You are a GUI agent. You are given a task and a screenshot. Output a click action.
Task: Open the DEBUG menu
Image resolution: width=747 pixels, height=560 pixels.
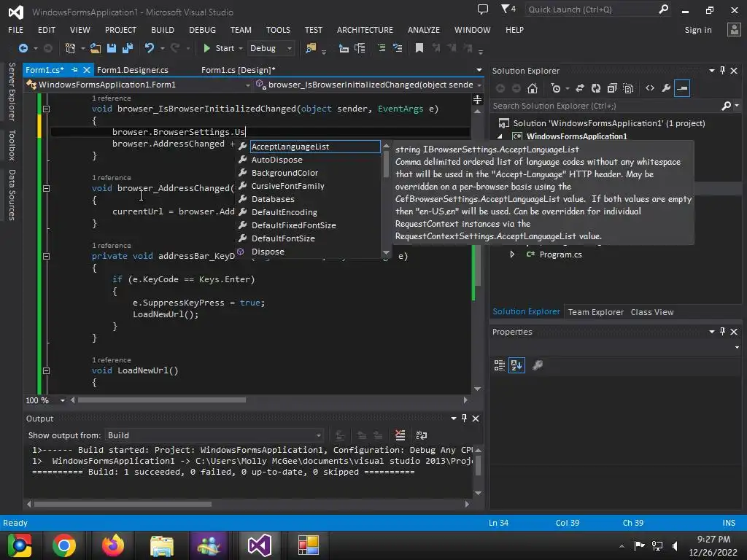tap(203, 30)
